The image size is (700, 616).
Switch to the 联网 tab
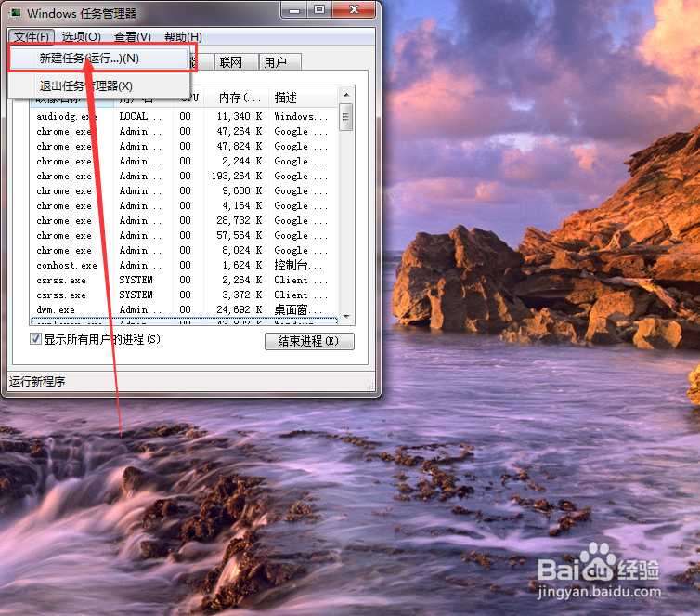click(236, 62)
